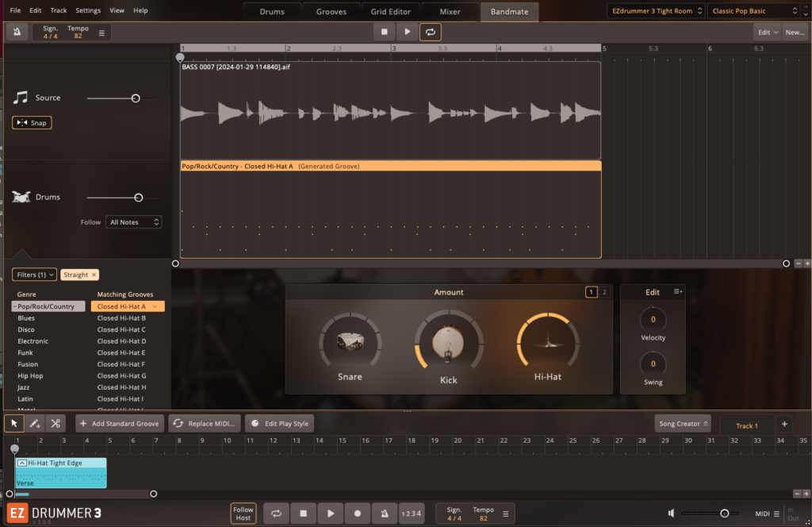Adjust the Drums volume slider
This screenshot has width=812, height=527.
click(x=139, y=197)
